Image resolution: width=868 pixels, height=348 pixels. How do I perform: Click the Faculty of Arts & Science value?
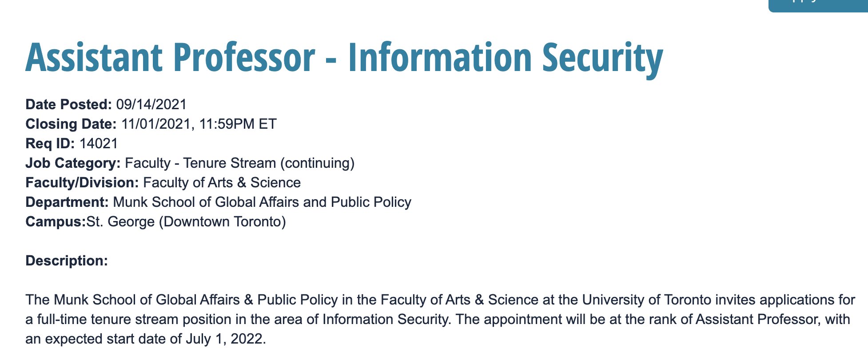[x=222, y=182]
